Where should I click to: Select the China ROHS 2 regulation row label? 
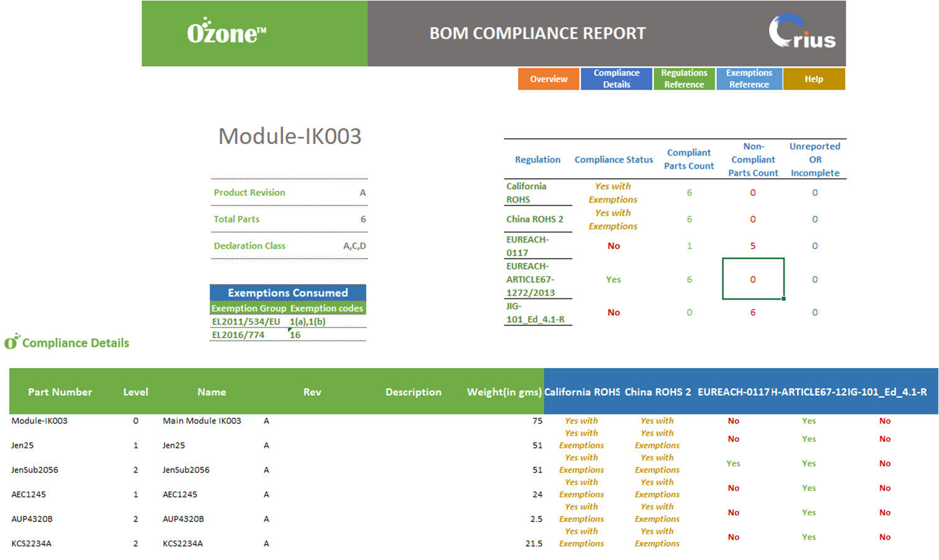coord(534,219)
